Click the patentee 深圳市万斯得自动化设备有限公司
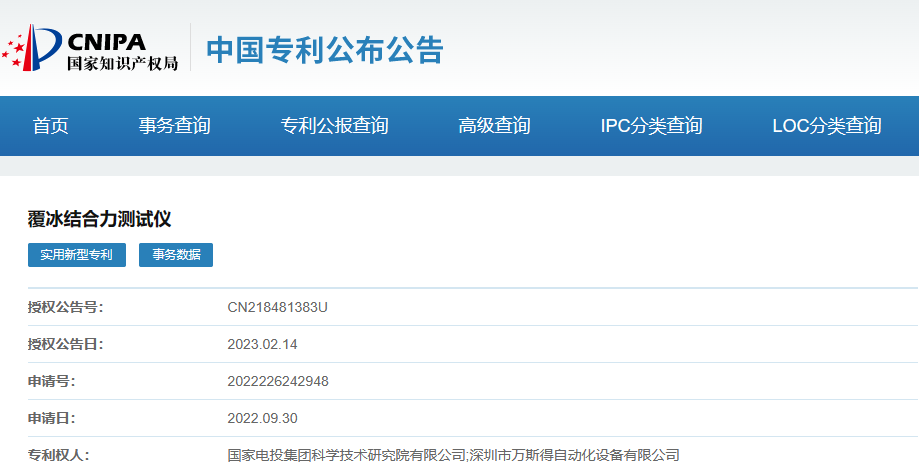The image size is (919, 470). (574, 455)
